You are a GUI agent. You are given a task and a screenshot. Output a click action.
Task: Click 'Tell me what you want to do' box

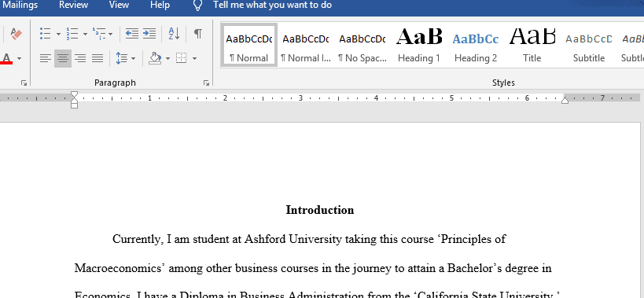click(272, 5)
